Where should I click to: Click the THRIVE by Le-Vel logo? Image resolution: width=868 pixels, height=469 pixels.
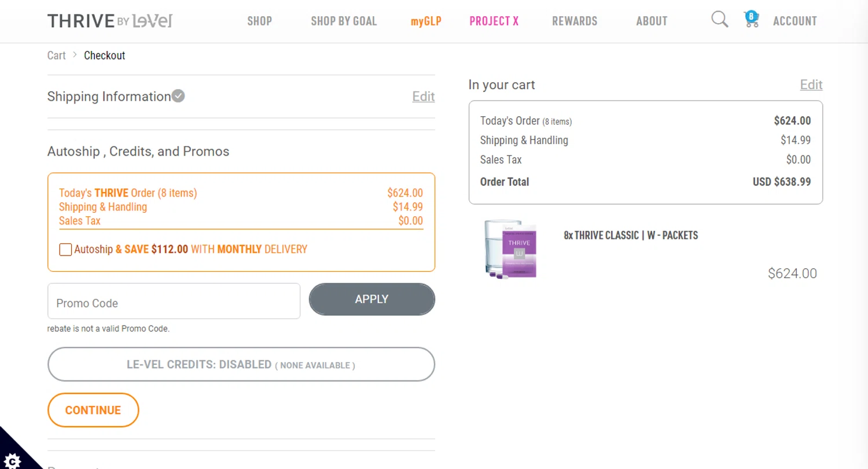click(110, 21)
